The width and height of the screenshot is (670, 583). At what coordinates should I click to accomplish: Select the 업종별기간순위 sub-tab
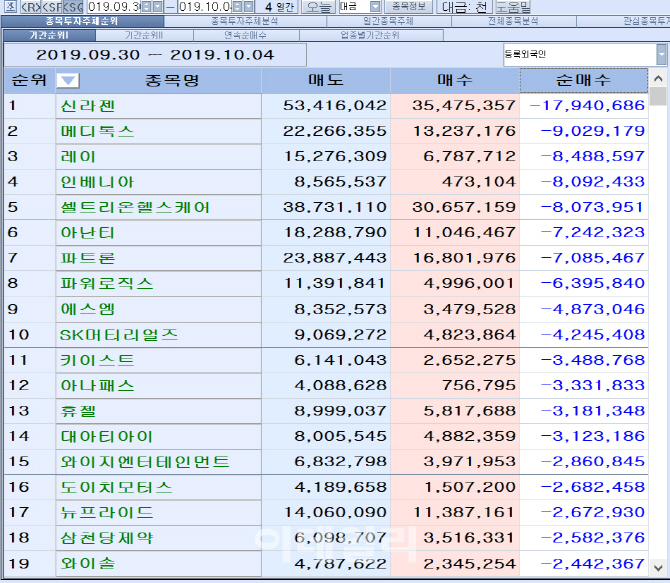[x=370, y=35]
